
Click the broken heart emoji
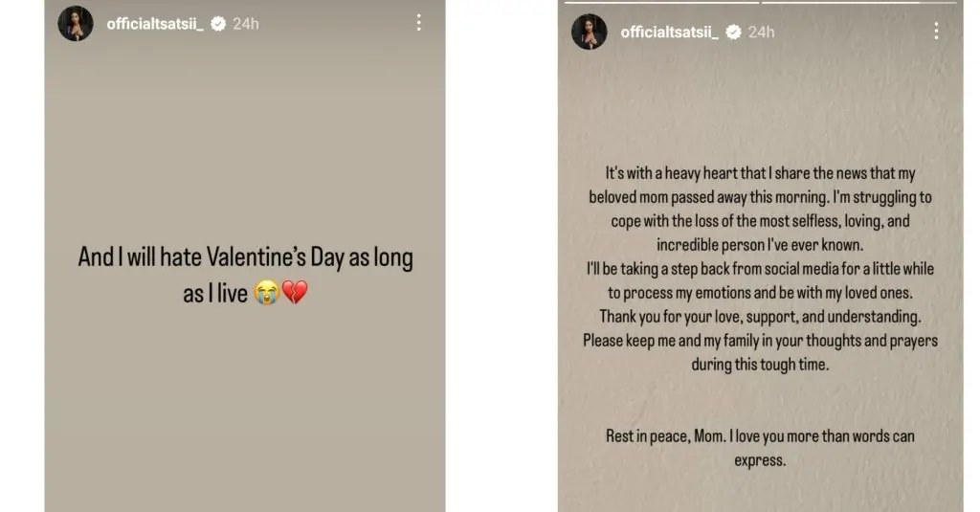coord(294,294)
